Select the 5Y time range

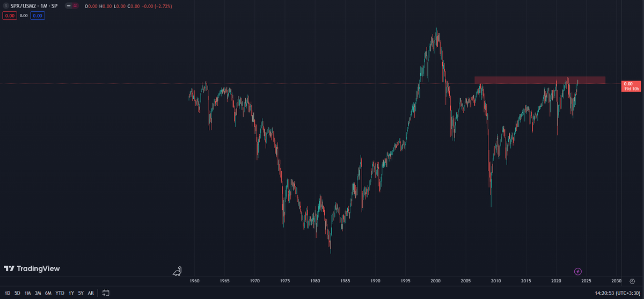coord(80,293)
